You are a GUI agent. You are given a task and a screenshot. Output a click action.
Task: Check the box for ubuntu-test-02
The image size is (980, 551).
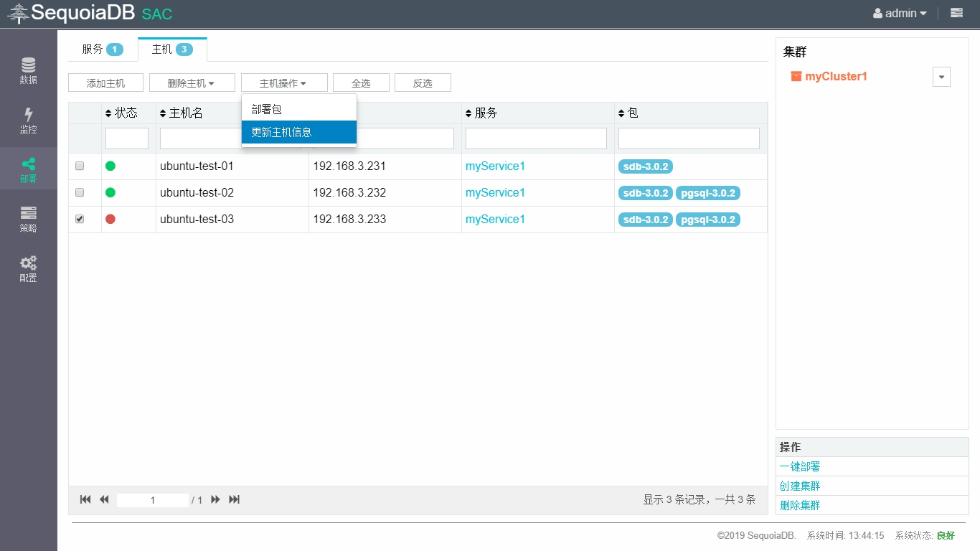pyautogui.click(x=80, y=192)
